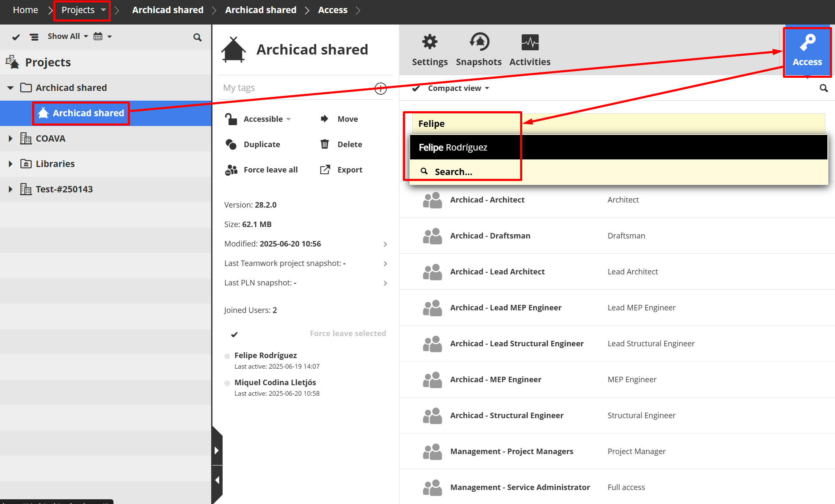
Task: Duplicate the Archicad shared project
Action: tap(261, 144)
